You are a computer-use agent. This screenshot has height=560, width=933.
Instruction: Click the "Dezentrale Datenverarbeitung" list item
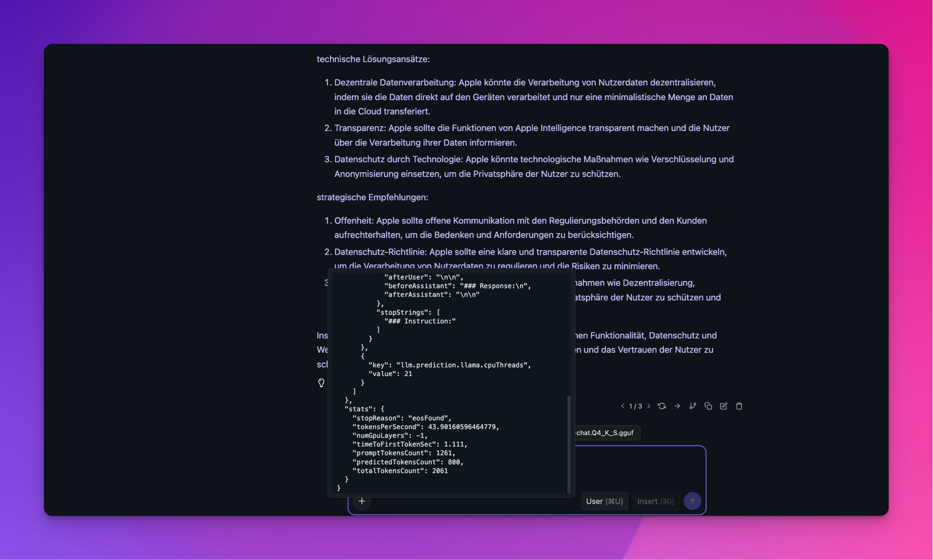pyautogui.click(x=533, y=97)
